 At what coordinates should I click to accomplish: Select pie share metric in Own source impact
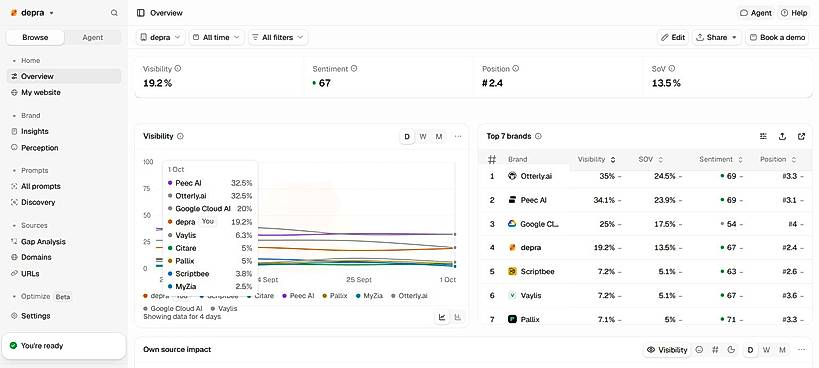click(x=731, y=350)
